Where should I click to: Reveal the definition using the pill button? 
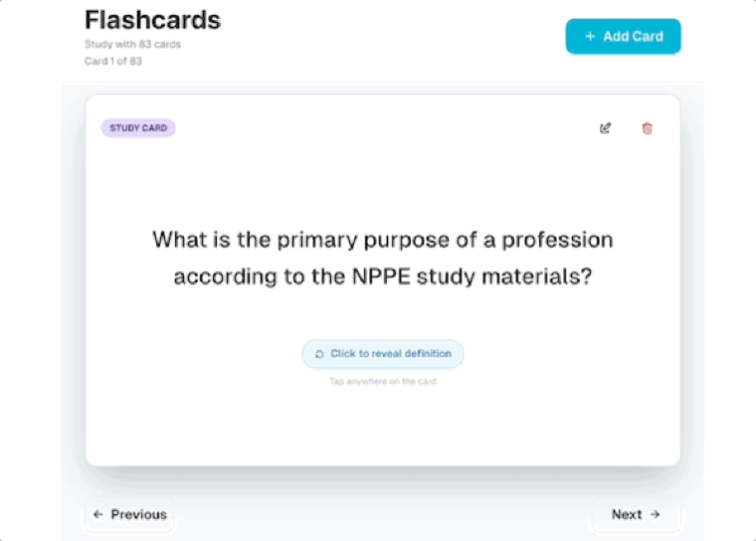pos(383,354)
